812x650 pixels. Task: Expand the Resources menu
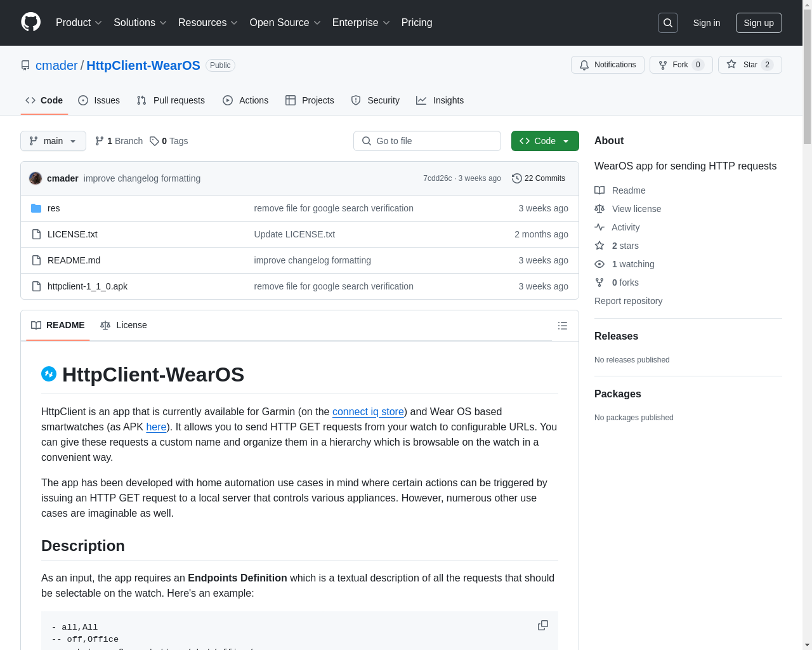(208, 23)
